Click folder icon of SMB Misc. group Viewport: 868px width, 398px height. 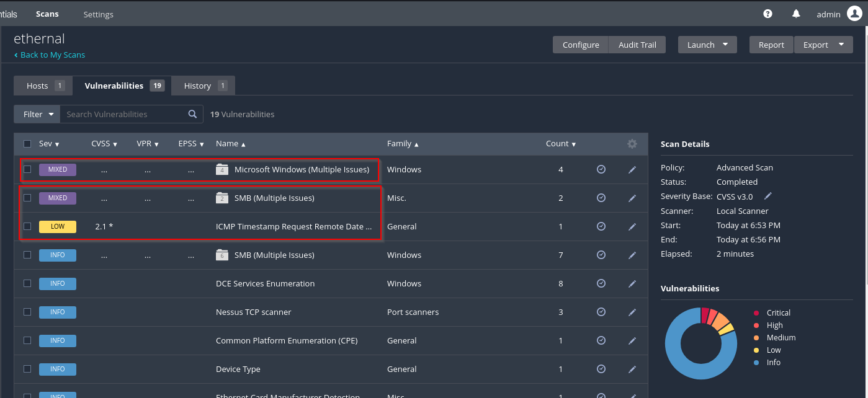(x=222, y=198)
